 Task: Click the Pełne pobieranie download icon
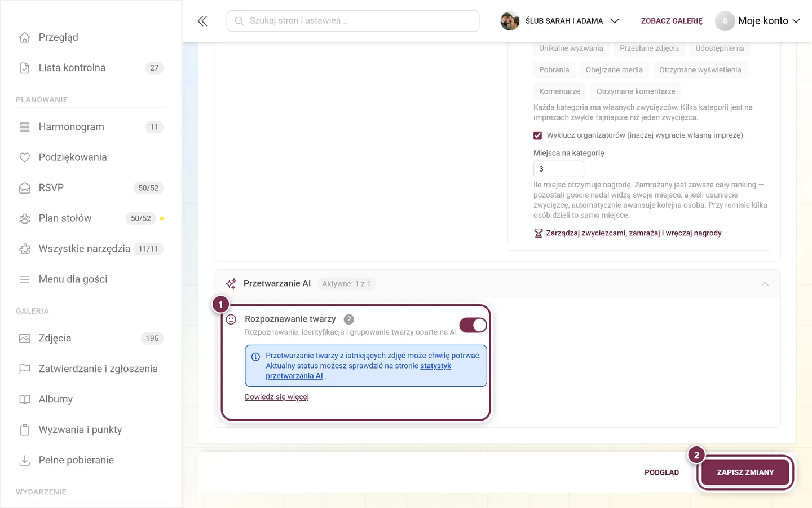pos(25,461)
